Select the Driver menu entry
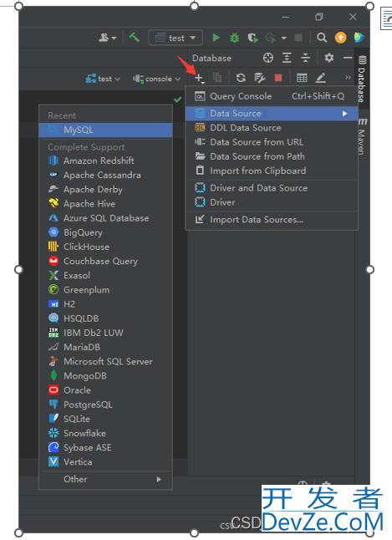Image resolution: width=392 pixels, height=540 pixels. pos(272,202)
